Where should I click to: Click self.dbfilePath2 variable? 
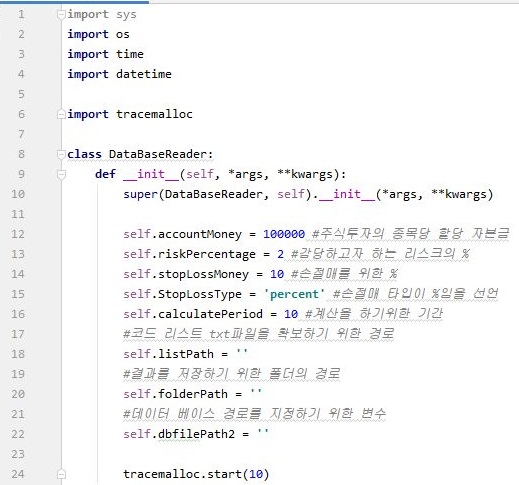point(179,434)
